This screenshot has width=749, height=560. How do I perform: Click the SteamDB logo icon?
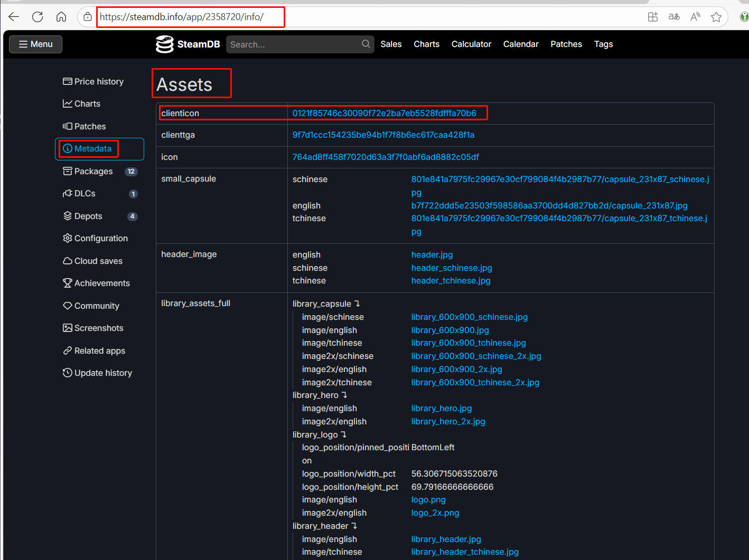(165, 44)
